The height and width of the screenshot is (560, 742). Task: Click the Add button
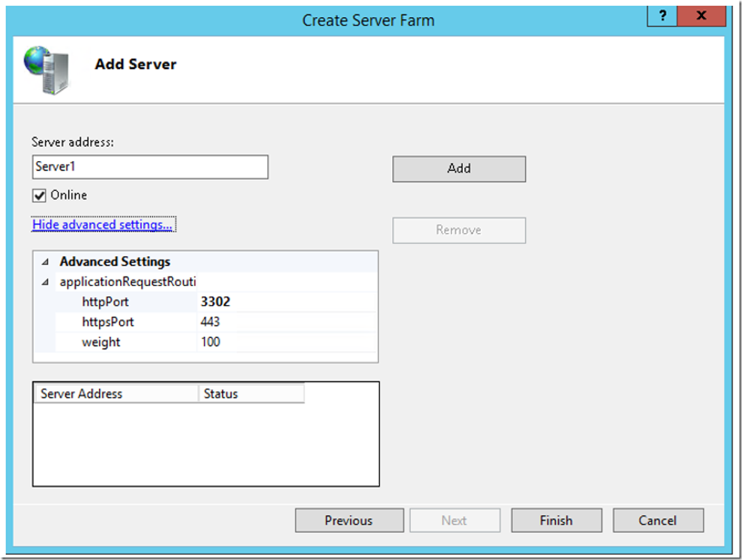pyautogui.click(x=459, y=169)
